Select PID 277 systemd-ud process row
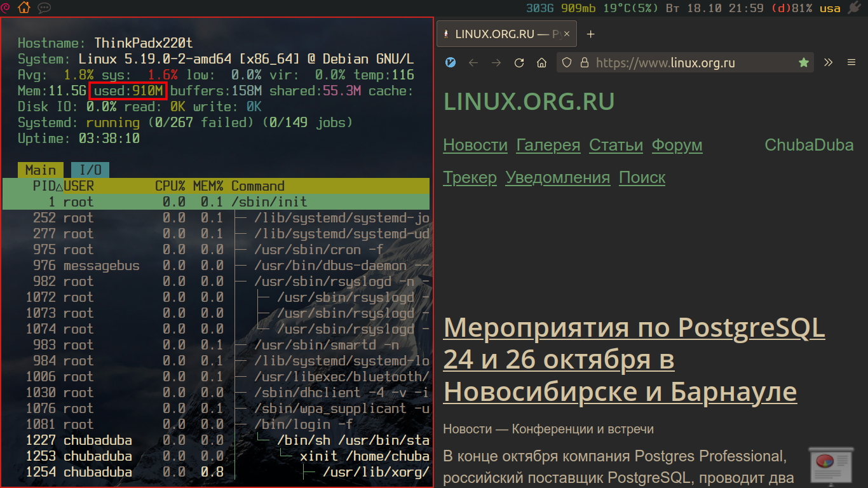 (216, 234)
